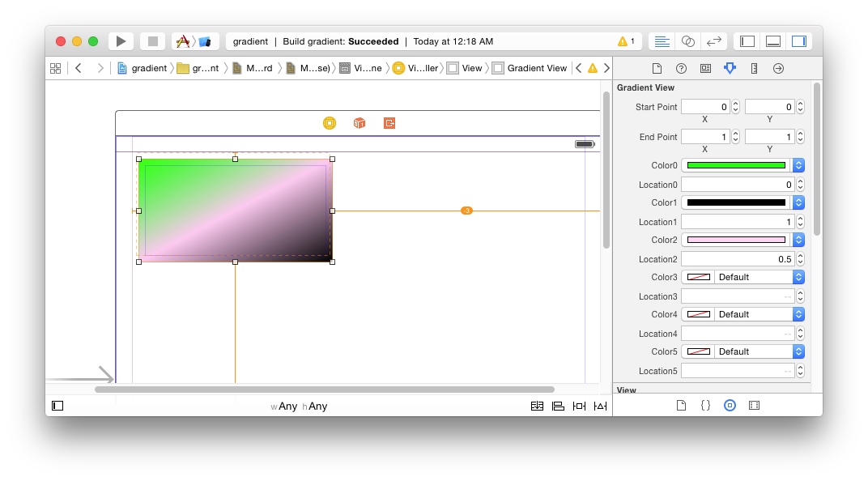The width and height of the screenshot is (868, 481).
Task: Open the Pin constraints menu
Action: click(579, 406)
